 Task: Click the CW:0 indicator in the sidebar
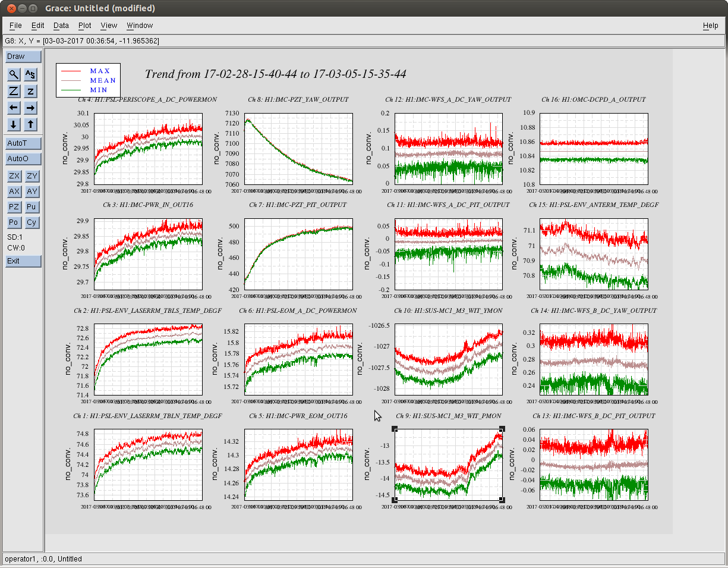tap(16, 247)
